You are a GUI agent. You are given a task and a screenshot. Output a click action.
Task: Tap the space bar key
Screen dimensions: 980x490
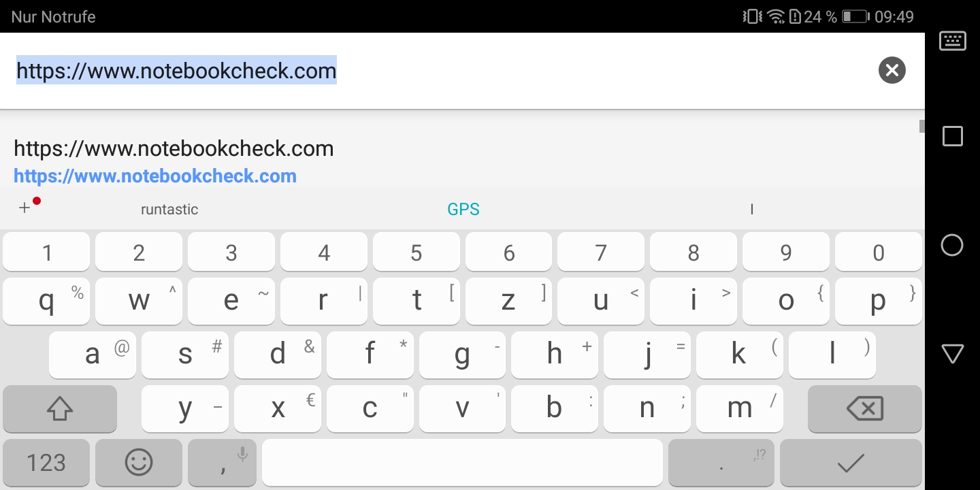pos(462,463)
